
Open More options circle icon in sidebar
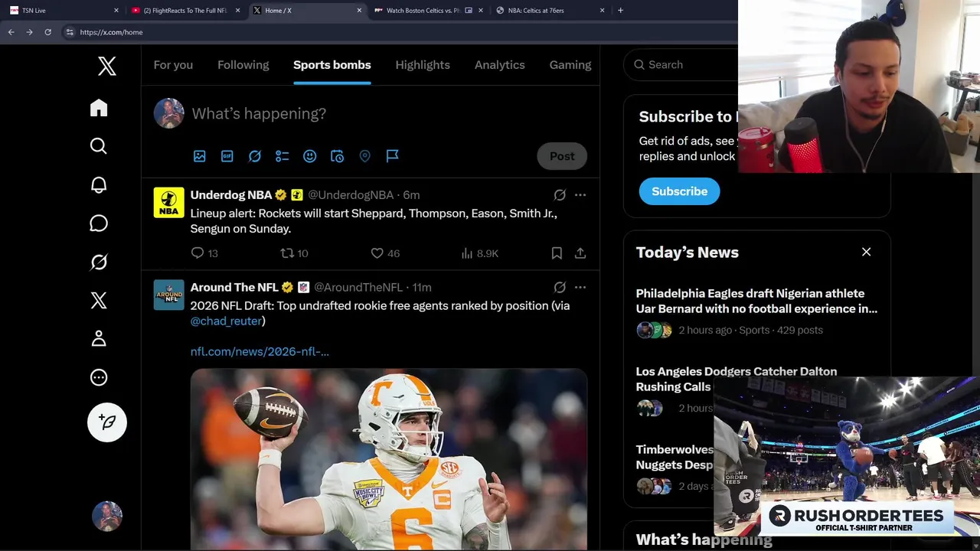click(x=99, y=377)
